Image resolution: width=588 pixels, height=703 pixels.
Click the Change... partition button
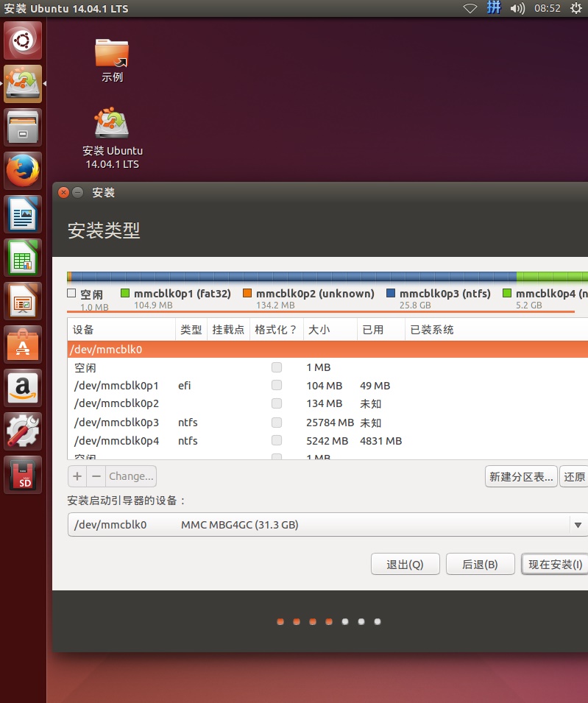[x=131, y=476]
